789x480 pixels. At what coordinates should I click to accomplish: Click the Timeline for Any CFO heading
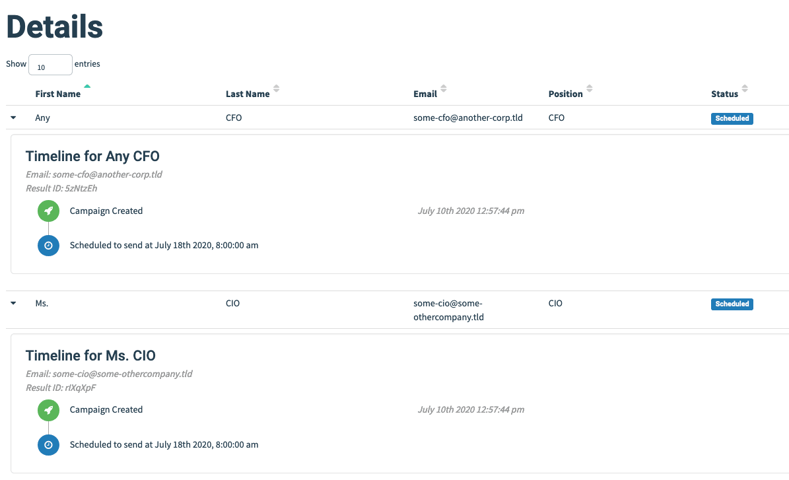(x=93, y=156)
